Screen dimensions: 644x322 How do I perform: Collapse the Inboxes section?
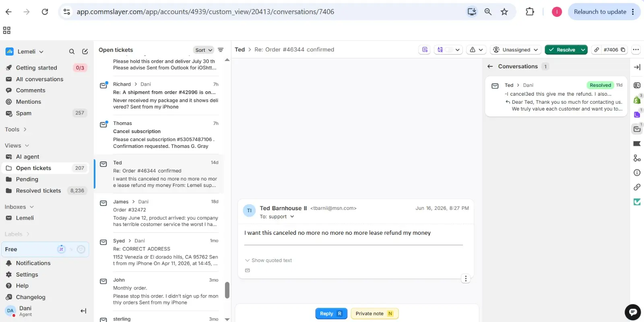tap(19, 207)
